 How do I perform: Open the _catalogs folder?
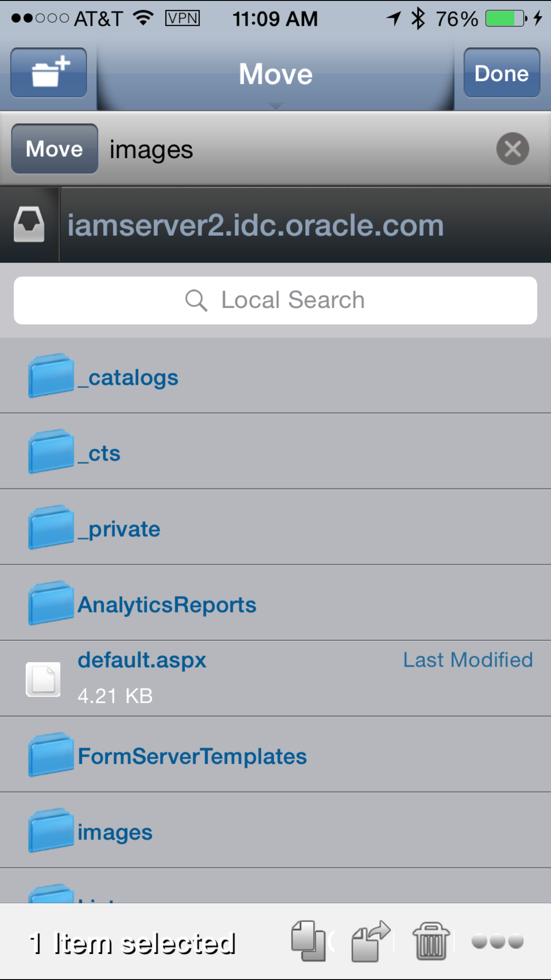pyautogui.click(x=129, y=377)
